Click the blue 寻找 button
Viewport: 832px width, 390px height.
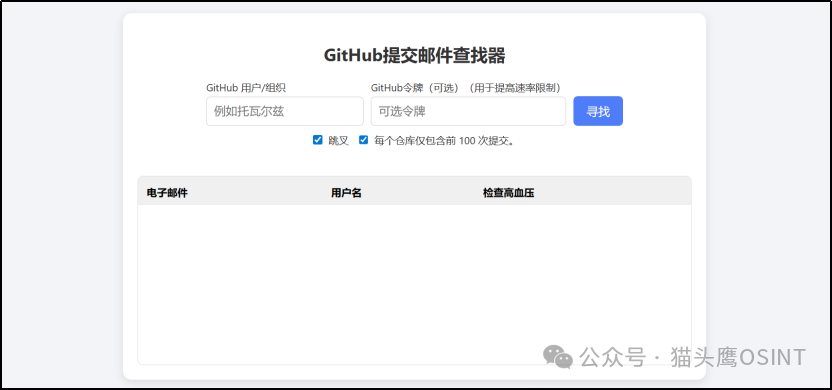[598, 111]
